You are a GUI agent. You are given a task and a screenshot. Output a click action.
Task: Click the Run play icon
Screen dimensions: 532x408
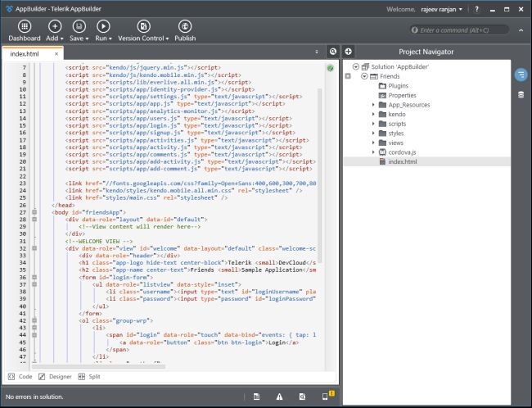tap(103, 26)
